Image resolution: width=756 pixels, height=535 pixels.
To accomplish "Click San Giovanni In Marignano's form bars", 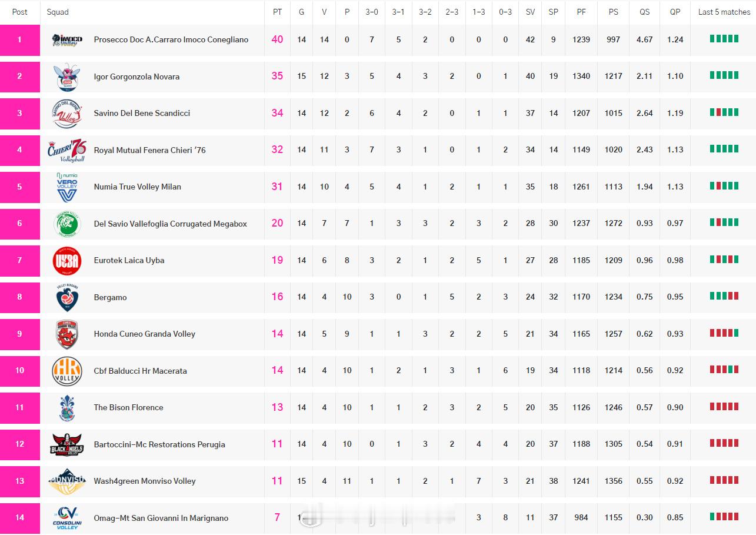I will tap(724, 517).
